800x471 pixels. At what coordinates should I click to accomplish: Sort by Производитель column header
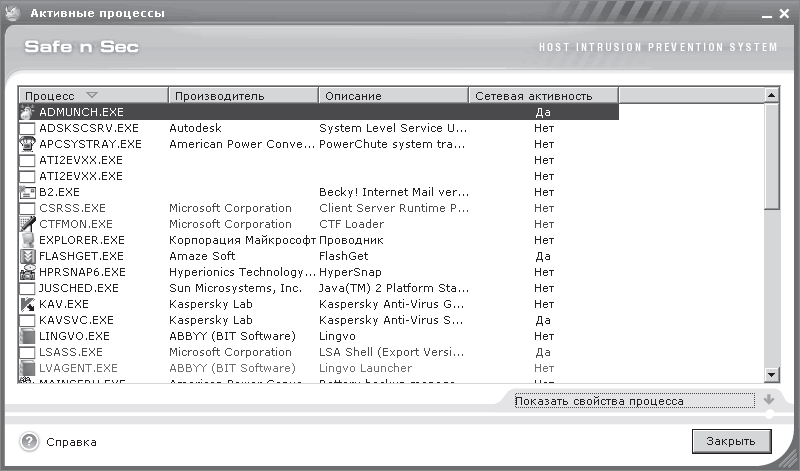tap(243, 96)
